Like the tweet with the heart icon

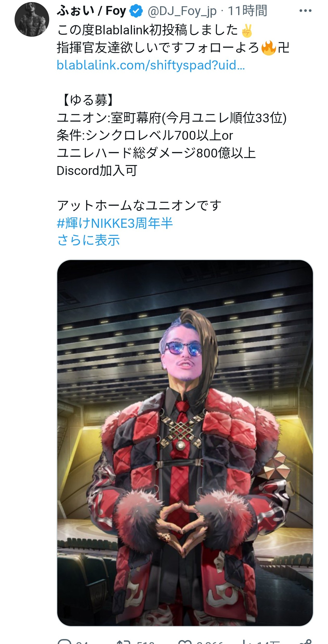(185, 641)
